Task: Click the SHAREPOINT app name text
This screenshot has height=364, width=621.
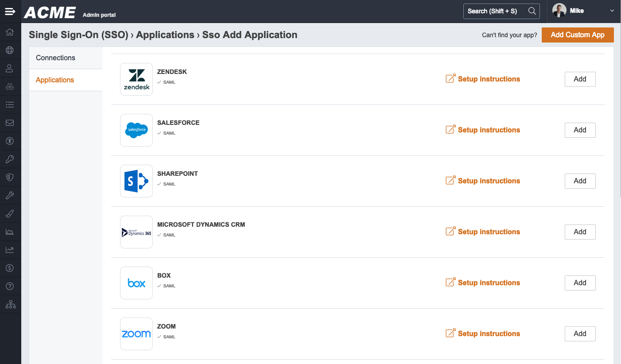Action: tap(177, 174)
